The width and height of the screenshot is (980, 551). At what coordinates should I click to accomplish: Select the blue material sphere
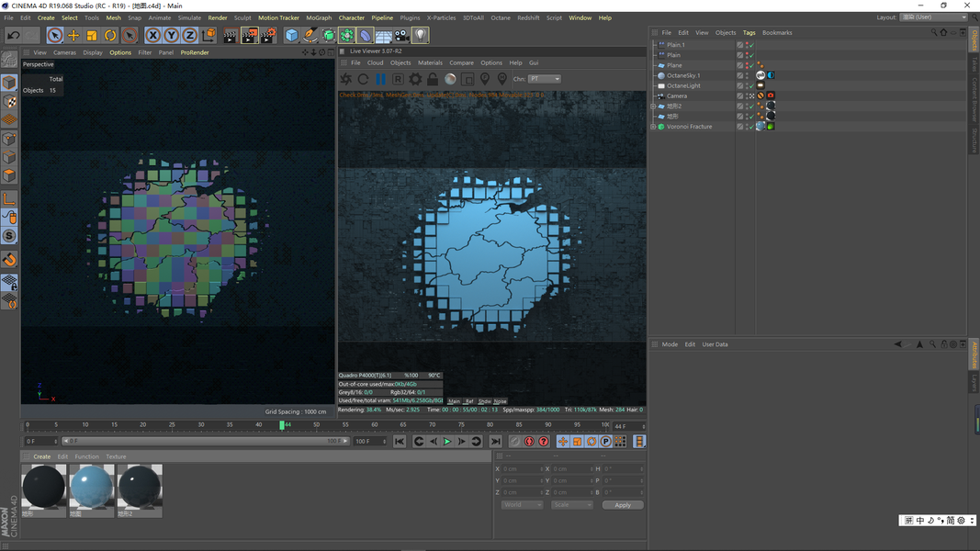92,486
